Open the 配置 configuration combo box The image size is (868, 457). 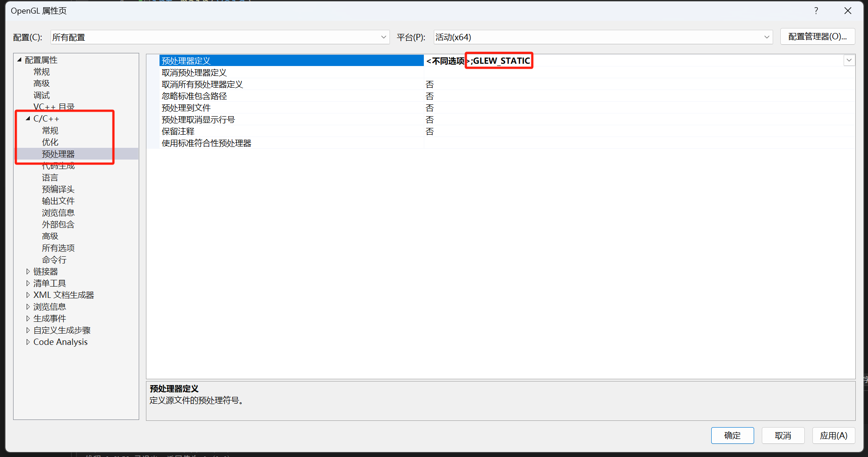click(x=220, y=37)
